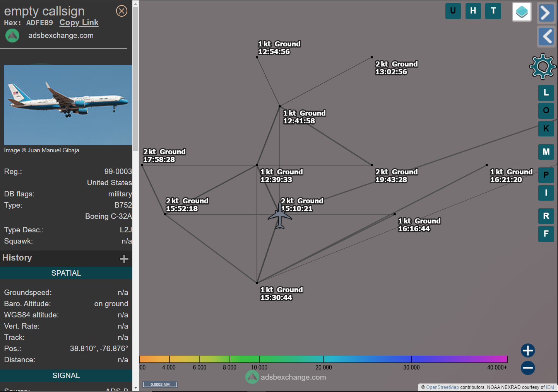Toggle the O map option button

(546, 111)
